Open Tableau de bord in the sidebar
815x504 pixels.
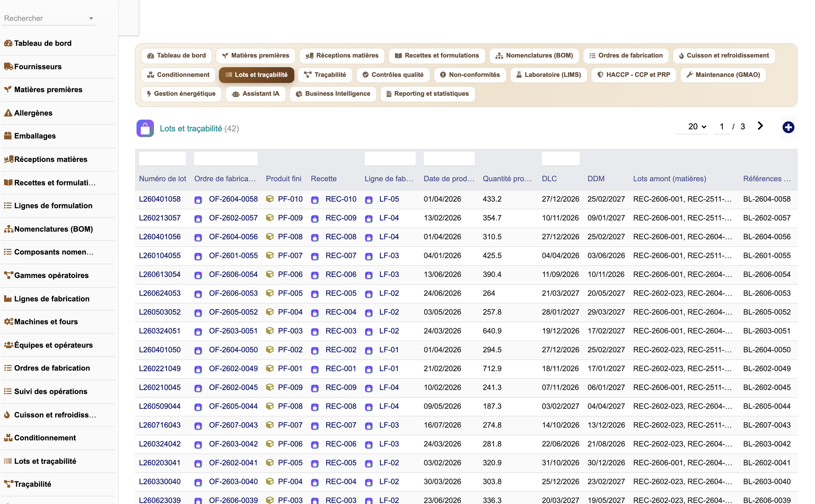click(43, 43)
